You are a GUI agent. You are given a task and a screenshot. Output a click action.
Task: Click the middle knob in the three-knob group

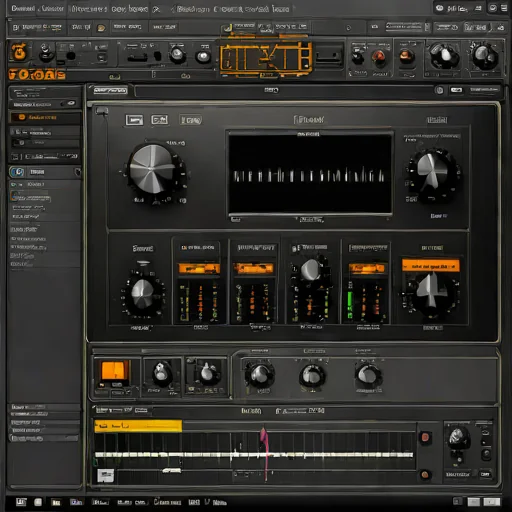pos(312,376)
